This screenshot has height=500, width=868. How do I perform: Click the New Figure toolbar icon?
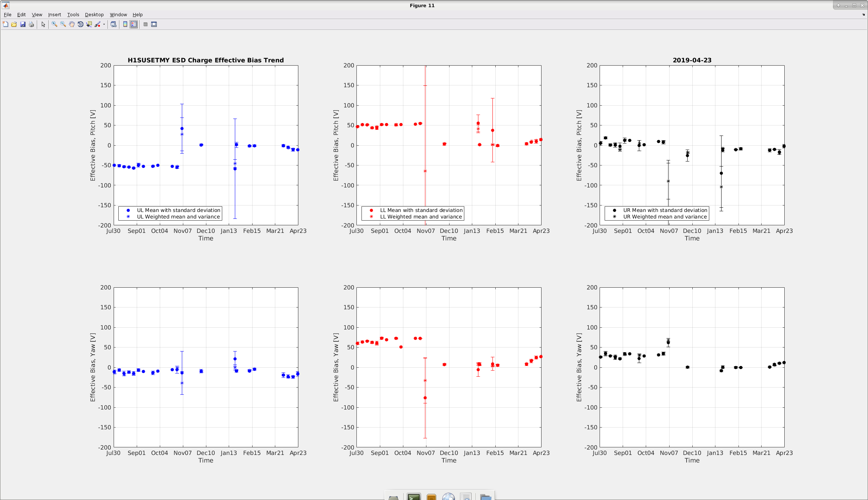point(5,25)
